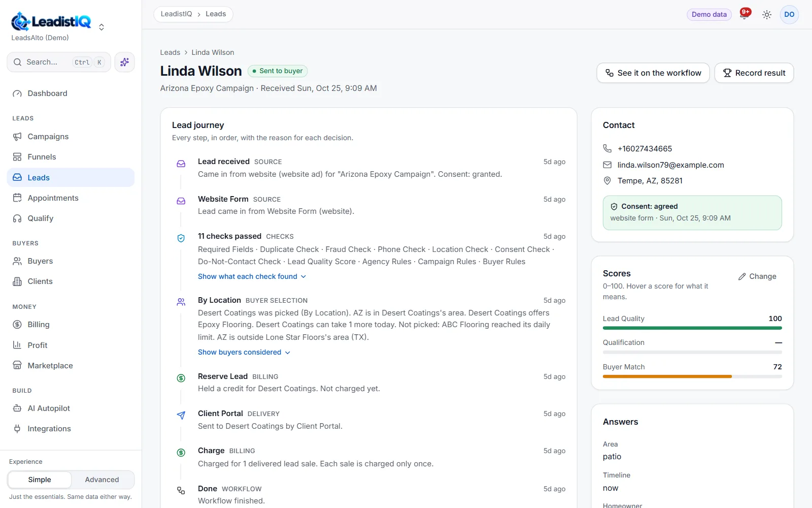The width and height of the screenshot is (812, 508).
Task: Click Change in the Scores card
Action: [x=757, y=276]
